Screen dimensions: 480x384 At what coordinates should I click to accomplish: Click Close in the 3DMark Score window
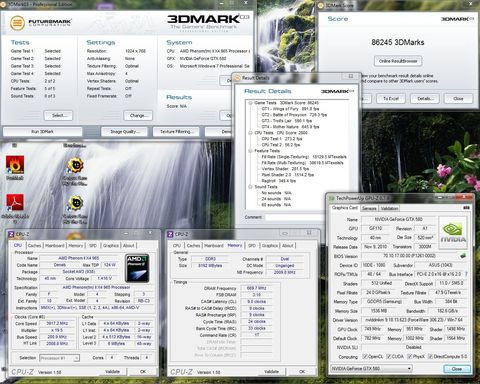point(458,98)
